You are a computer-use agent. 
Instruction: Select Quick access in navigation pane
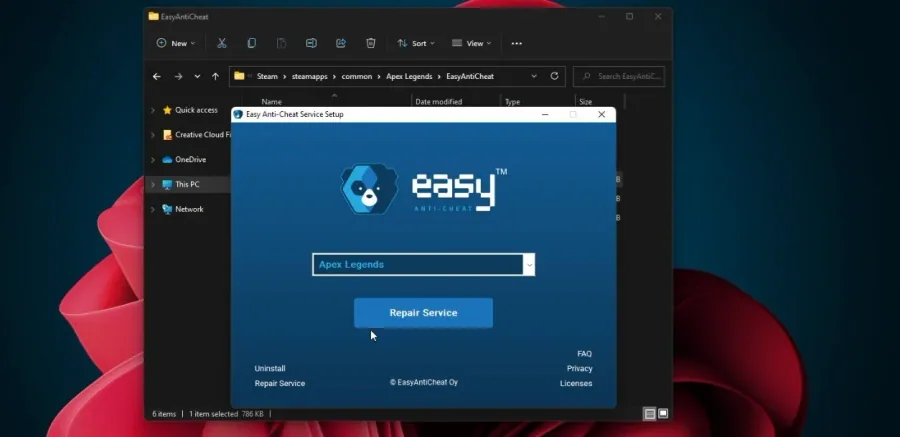196,110
